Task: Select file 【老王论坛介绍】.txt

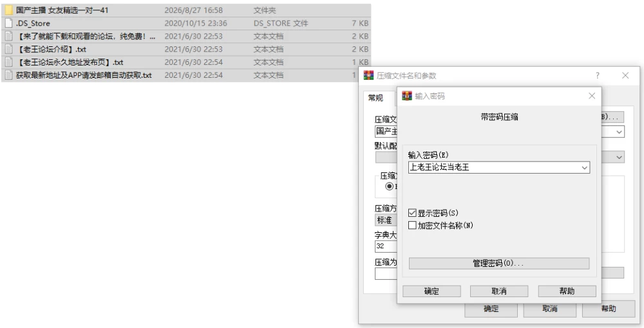Action: pos(52,49)
